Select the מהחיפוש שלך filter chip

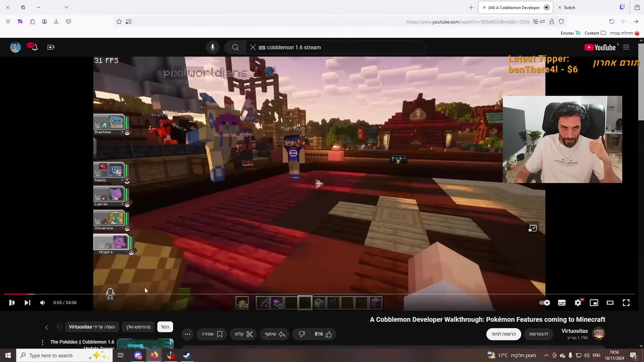pos(138,327)
